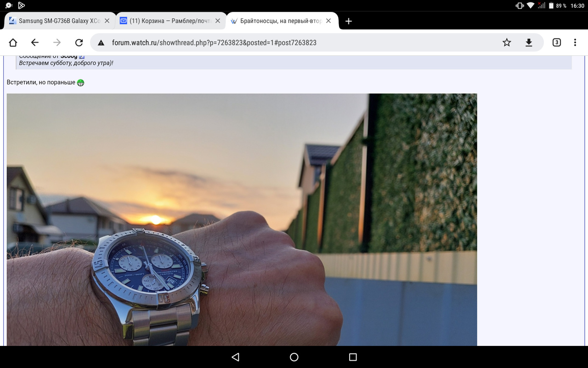588x368 pixels.
Task: Open a new tab with the plus button
Action: tap(349, 21)
